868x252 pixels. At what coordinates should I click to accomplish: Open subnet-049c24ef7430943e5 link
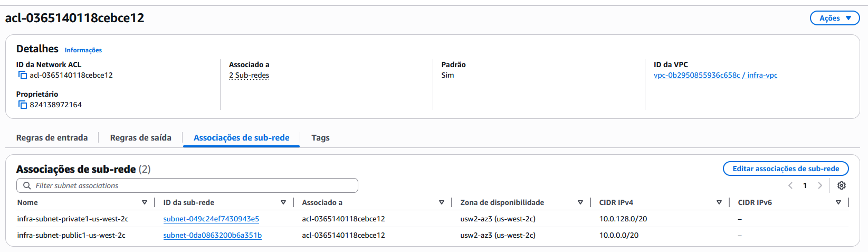pos(211,219)
